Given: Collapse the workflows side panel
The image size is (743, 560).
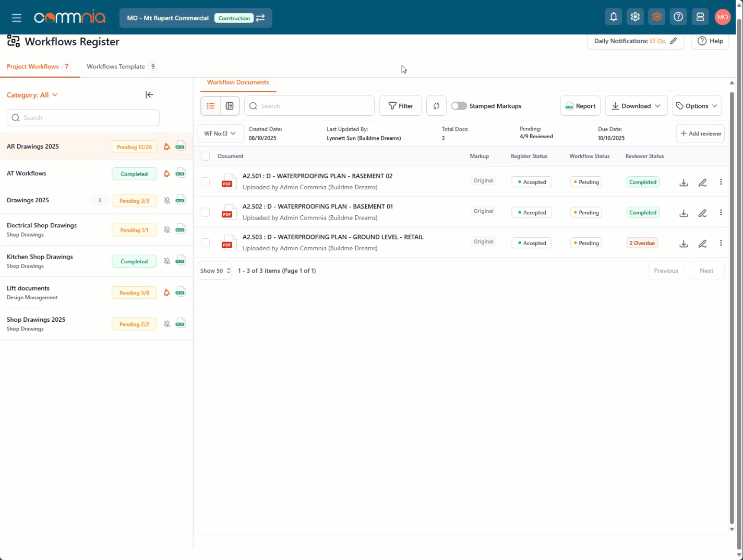Looking at the screenshot, I should (149, 94).
